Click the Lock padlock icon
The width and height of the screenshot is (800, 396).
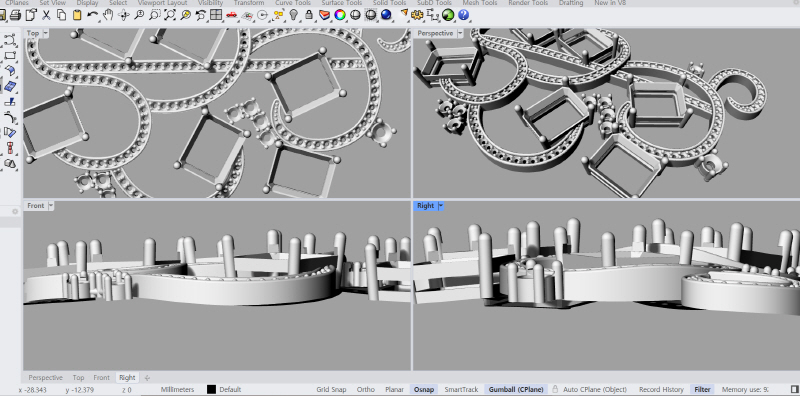click(x=309, y=15)
